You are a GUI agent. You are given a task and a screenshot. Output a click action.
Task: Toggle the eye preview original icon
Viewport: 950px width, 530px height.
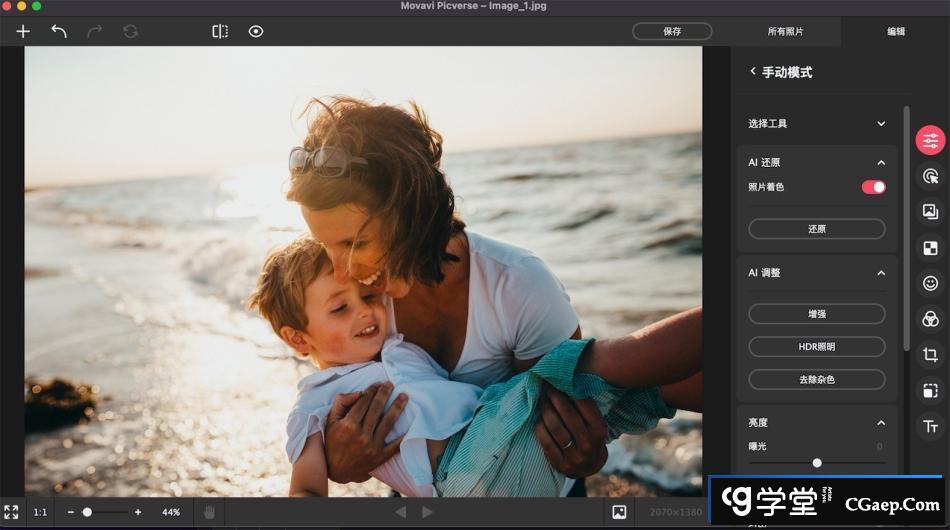point(256,31)
